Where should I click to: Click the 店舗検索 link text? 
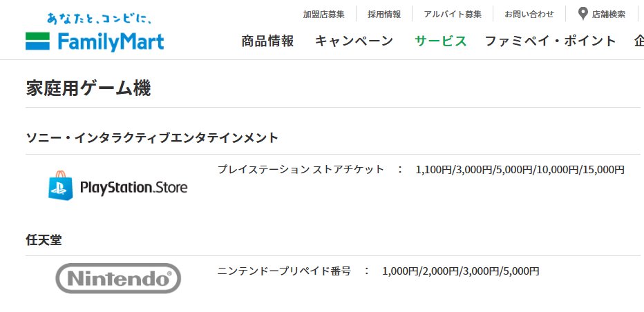(x=609, y=14)
